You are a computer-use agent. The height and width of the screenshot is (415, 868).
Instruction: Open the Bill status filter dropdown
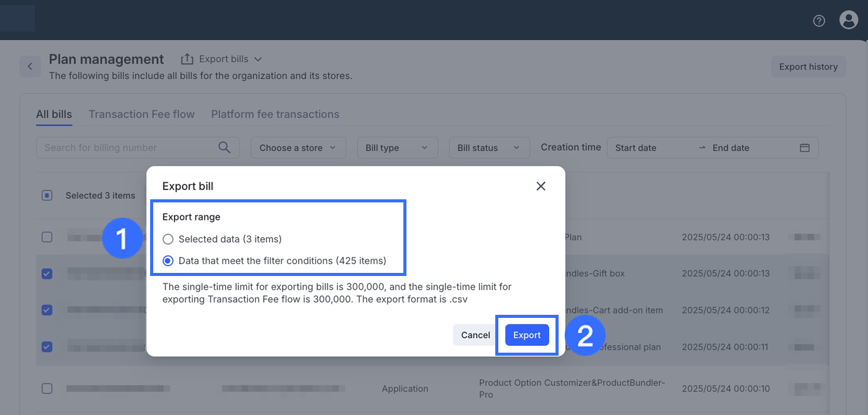tap(489, 148)
